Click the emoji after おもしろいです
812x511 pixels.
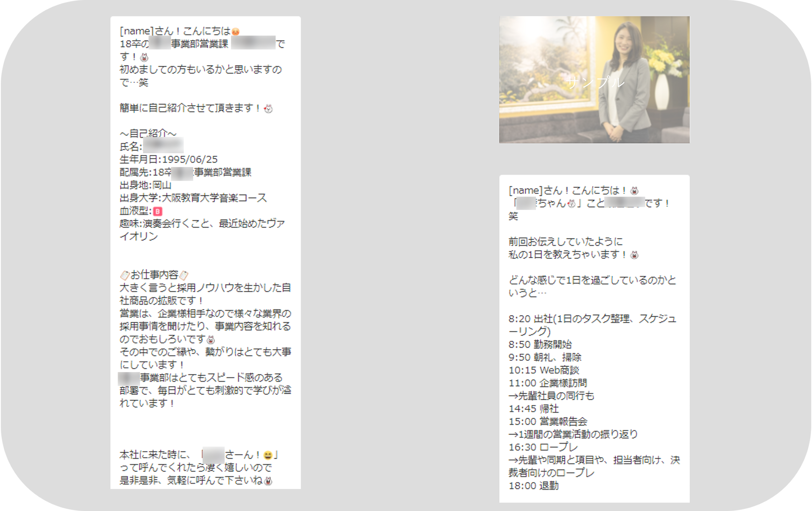pos(211,339)
